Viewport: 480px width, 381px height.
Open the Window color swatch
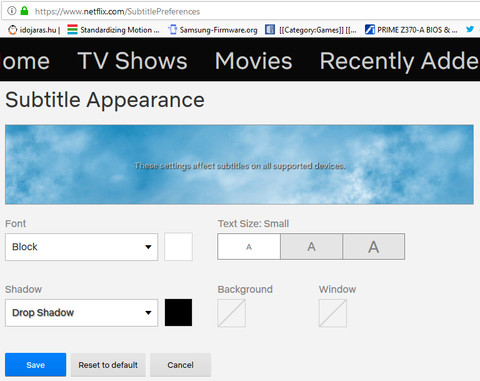(x=333, y=313)
